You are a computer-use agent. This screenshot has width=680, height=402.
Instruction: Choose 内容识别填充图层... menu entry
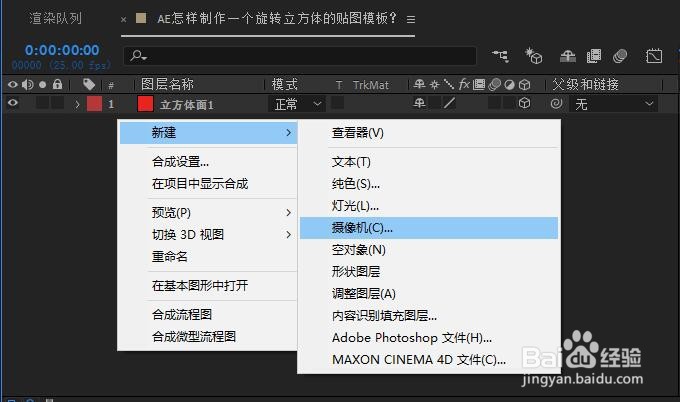click(429, 316)
